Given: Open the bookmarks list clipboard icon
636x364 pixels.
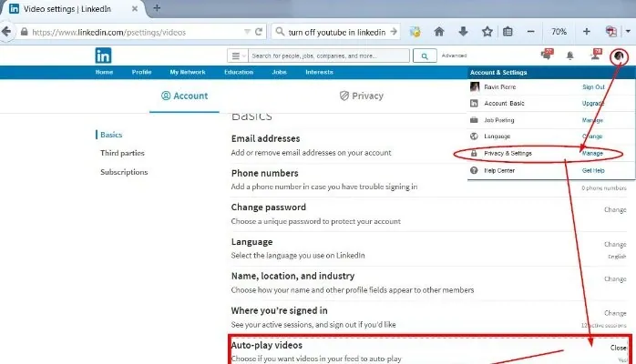Looking at the screenshot, I should pos(508,32).
